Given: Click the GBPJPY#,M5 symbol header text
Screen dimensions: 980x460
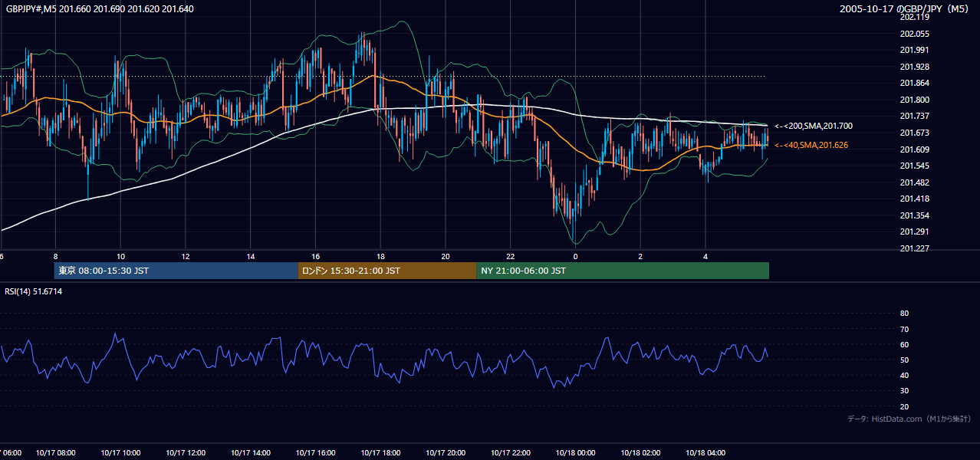Looking at the screenshot, I should tap(100, 9).
